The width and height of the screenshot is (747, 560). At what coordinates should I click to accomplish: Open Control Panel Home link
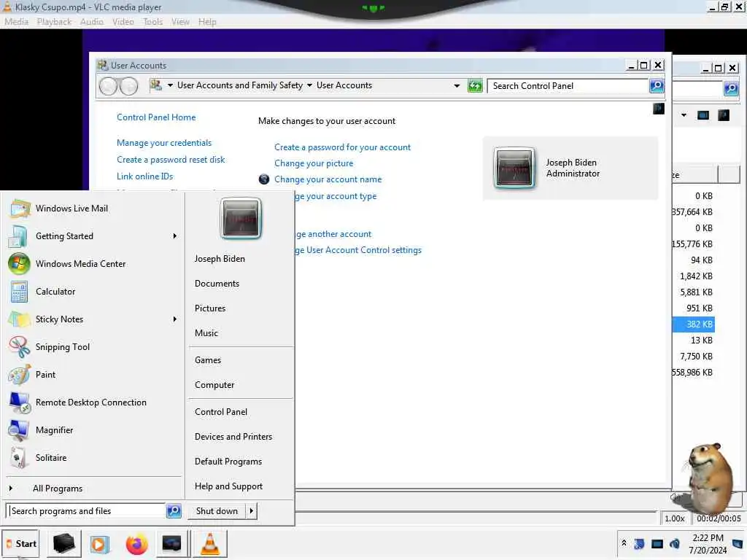point(156,117)
